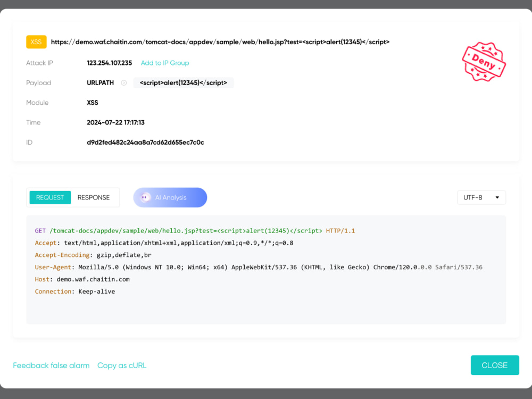
Task: Click the red Deny stamp
Action: tap(484, 61)
